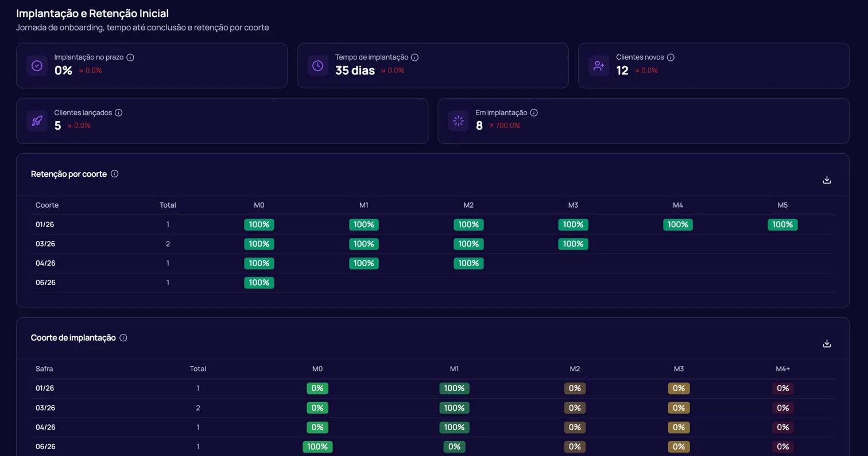
Task: Download the Coorte de implantação table
Action: 827,344
